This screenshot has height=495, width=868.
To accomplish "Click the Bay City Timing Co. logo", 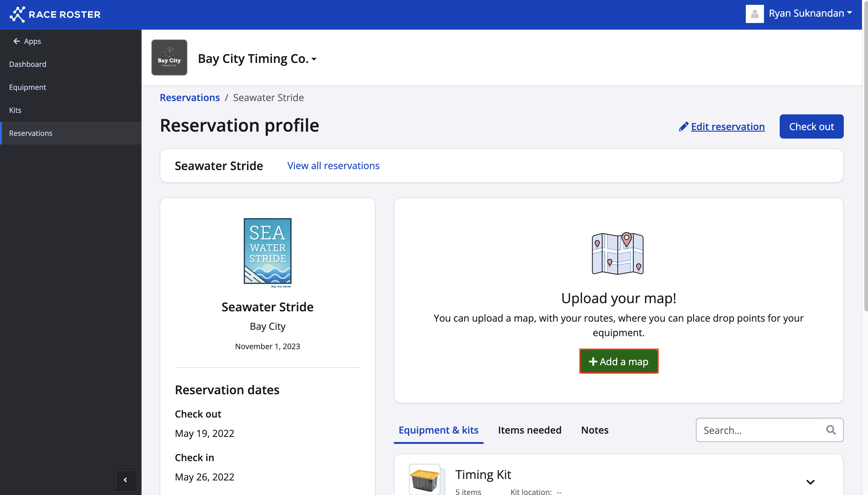I will (x=169, y=57).
